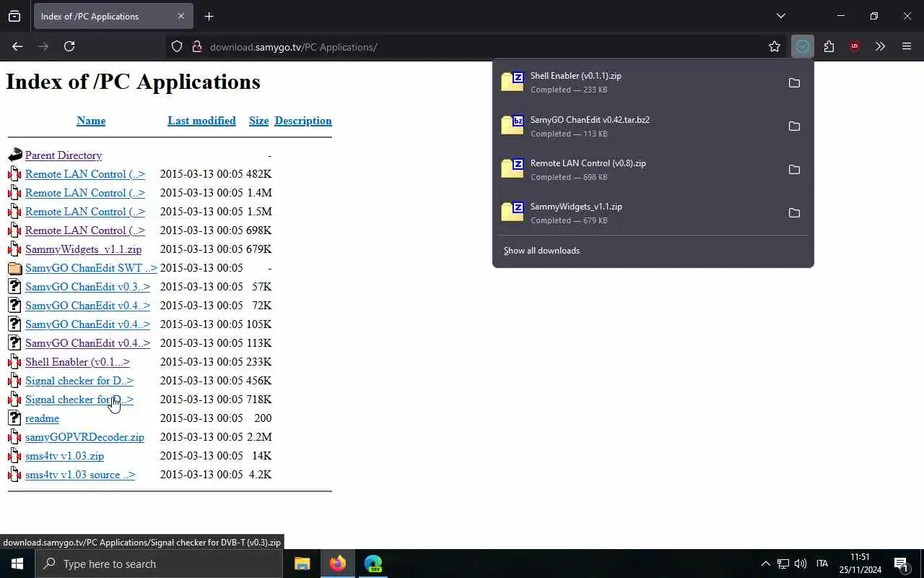
Task: Sort listing by Description
Action: 303,121
